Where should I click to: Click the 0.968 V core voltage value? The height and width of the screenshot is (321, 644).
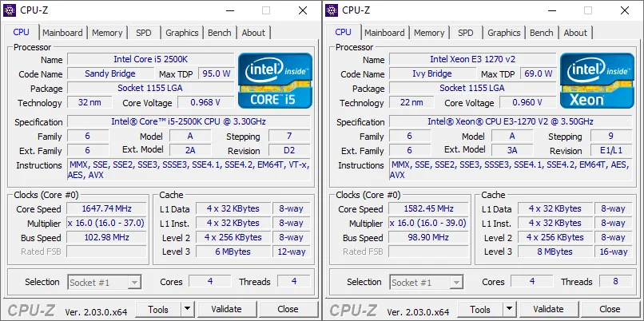coord(206,103)
